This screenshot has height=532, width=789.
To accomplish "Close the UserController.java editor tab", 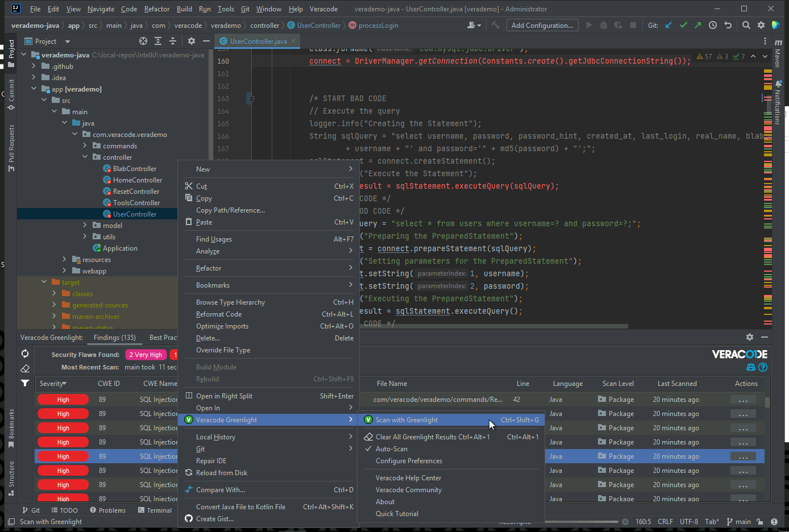I will click(x=293, y=41).
